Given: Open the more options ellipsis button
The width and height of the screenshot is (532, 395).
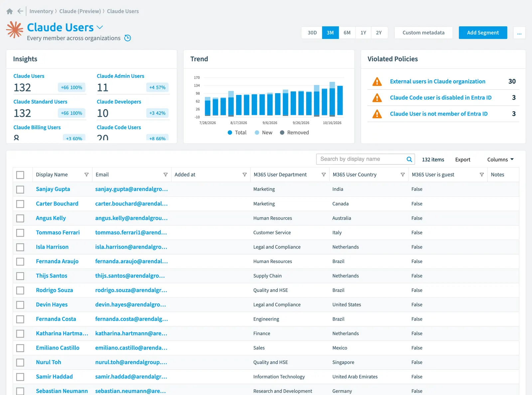Looking at the screenshot, I should [519, 33].
